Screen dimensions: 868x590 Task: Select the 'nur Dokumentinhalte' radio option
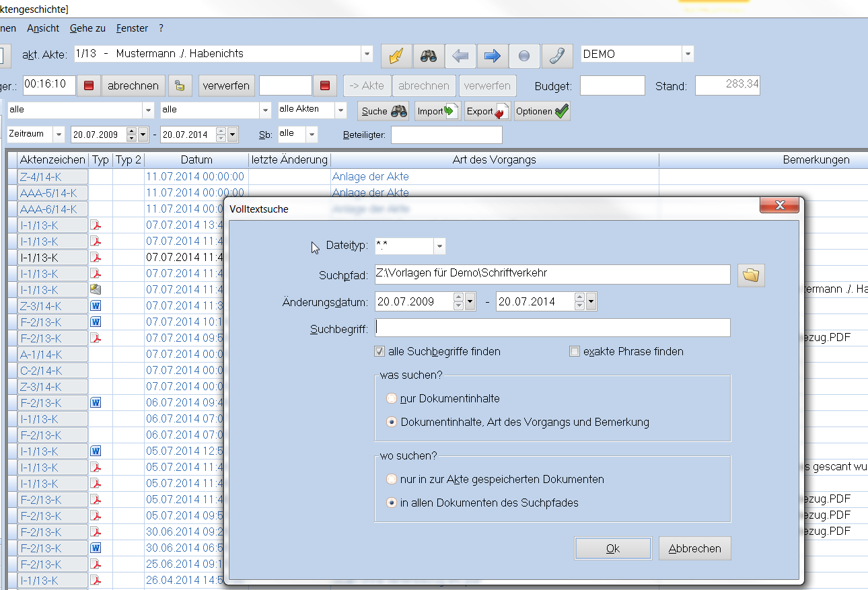coord(392,398)
